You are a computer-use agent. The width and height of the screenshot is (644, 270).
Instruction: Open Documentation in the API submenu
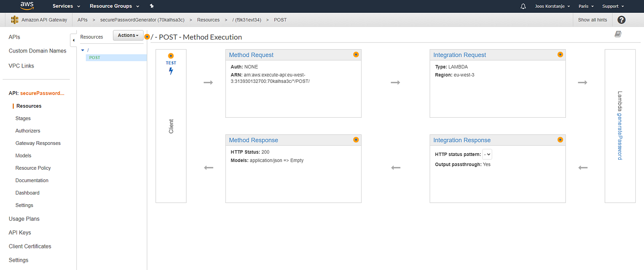click(32, 180)
